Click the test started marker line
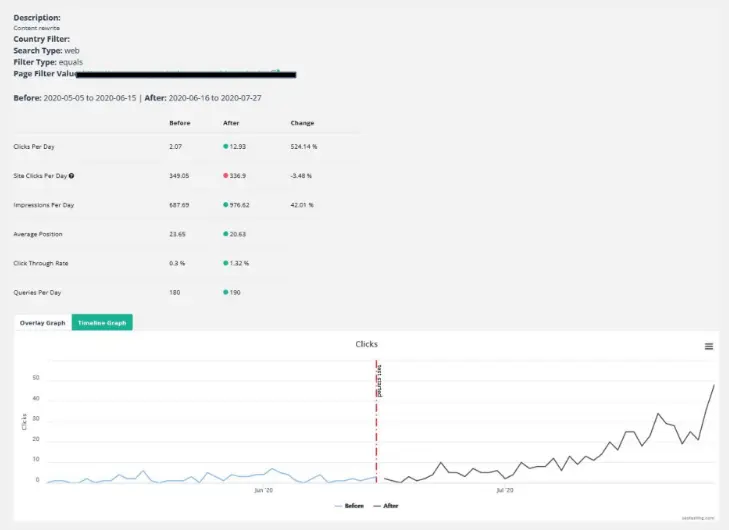Viewport: 729px width, 530px height. (x=377, y=421)
